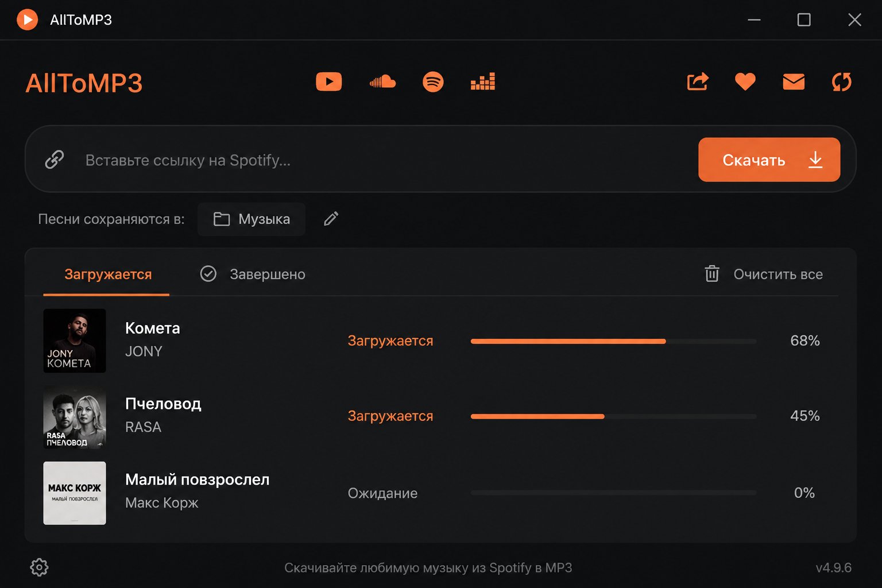Click the Скачать download button

pos(769,160)
